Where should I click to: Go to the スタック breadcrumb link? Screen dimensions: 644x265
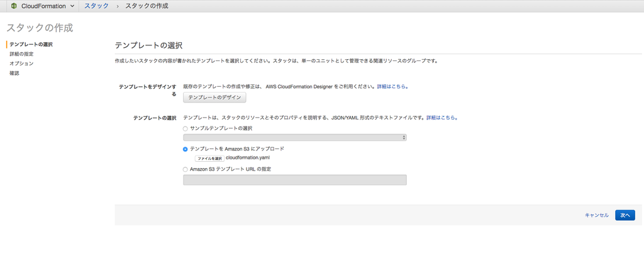96,6
